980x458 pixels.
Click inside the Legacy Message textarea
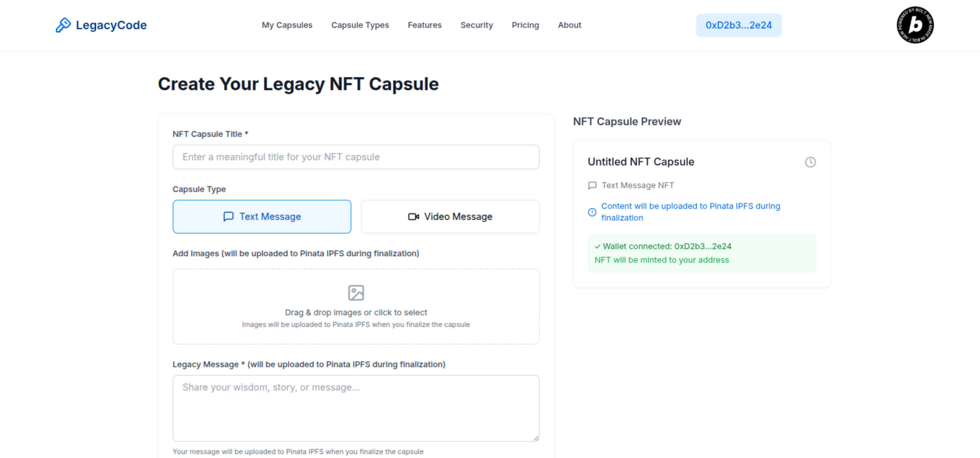tap(356, 409)
